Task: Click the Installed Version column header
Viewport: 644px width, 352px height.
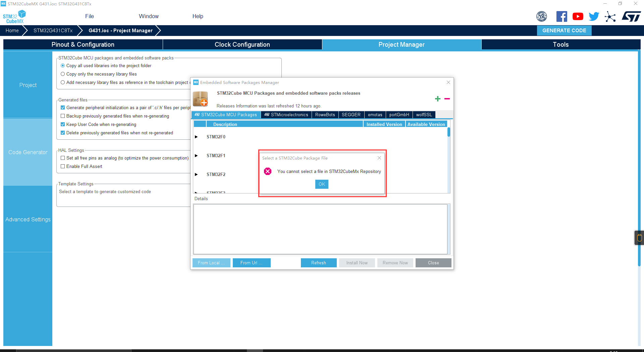Action: [384, 124]
